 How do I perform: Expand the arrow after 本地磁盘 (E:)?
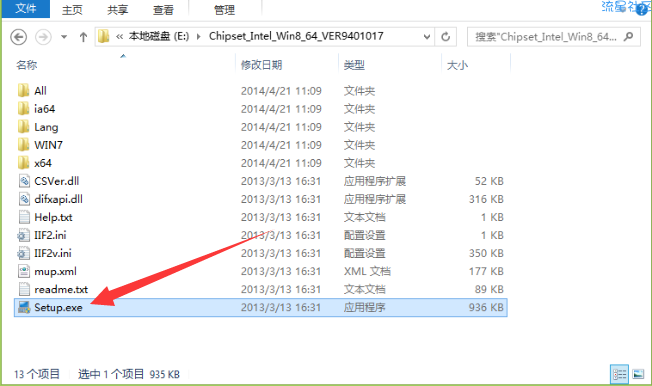199,37
